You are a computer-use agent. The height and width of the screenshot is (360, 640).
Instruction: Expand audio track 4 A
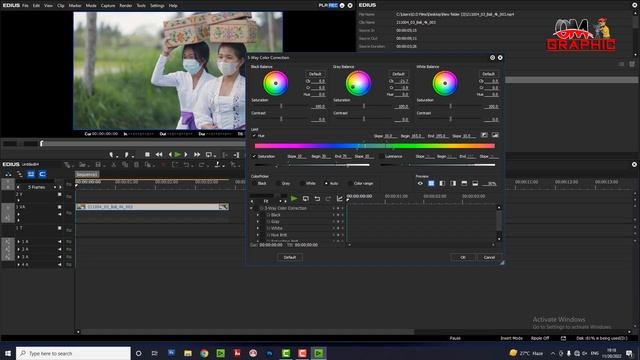click(x=18, y=264)
